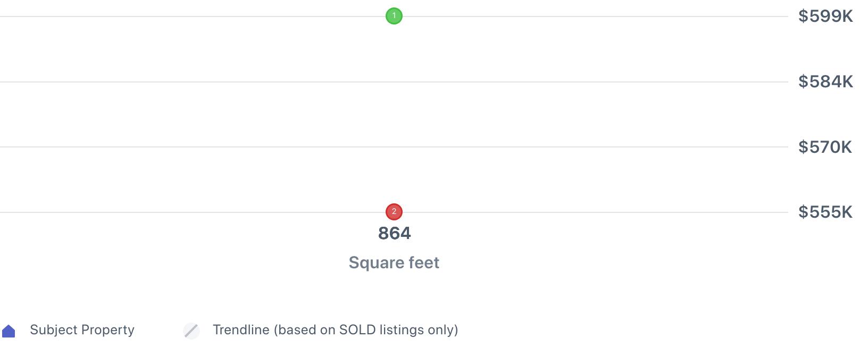The height and width of the screenshot is (346, 868).
Task: Click the $570K horizontal gridline
Action: coord(213,147)
